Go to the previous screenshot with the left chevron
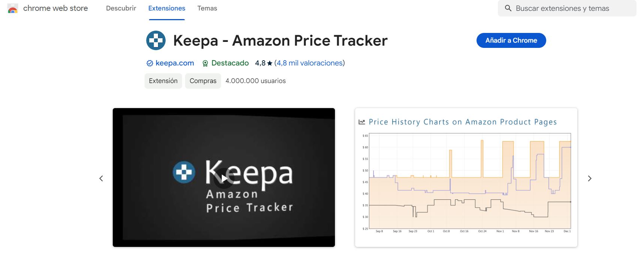The width and height of the screenshot is (644, 254). (x=101, y=178)
